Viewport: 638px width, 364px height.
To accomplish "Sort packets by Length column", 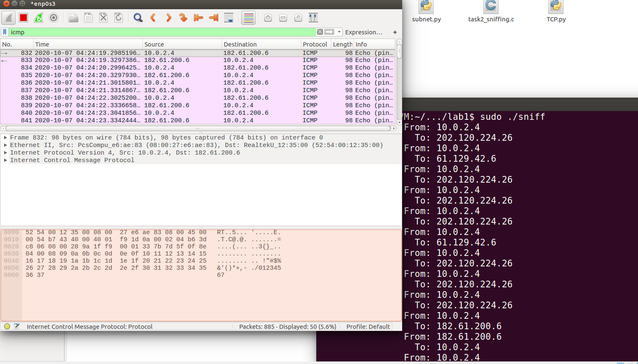I will [x=342, y=44].
